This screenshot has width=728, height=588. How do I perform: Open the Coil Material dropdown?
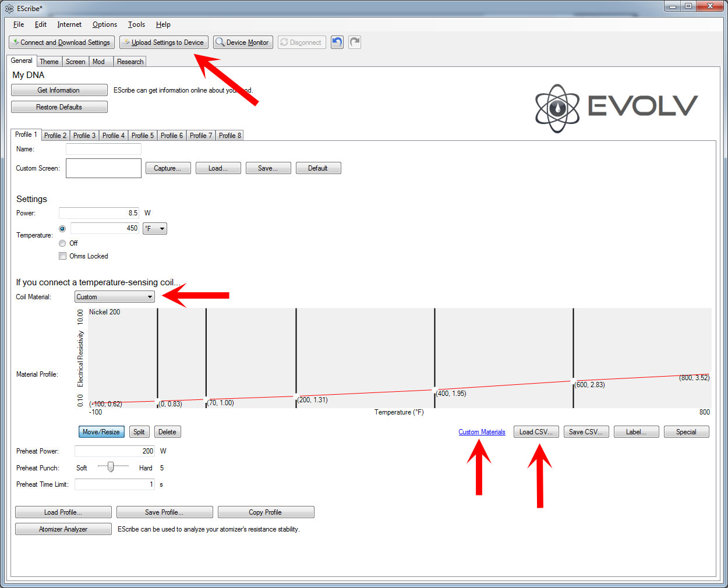tap(115, 297)
